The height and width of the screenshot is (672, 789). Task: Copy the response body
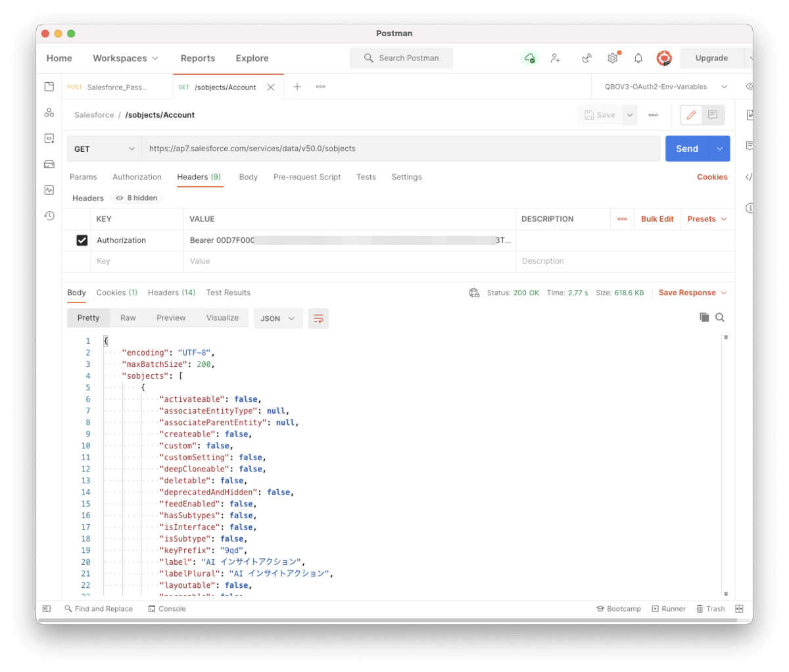click(704, 318)
